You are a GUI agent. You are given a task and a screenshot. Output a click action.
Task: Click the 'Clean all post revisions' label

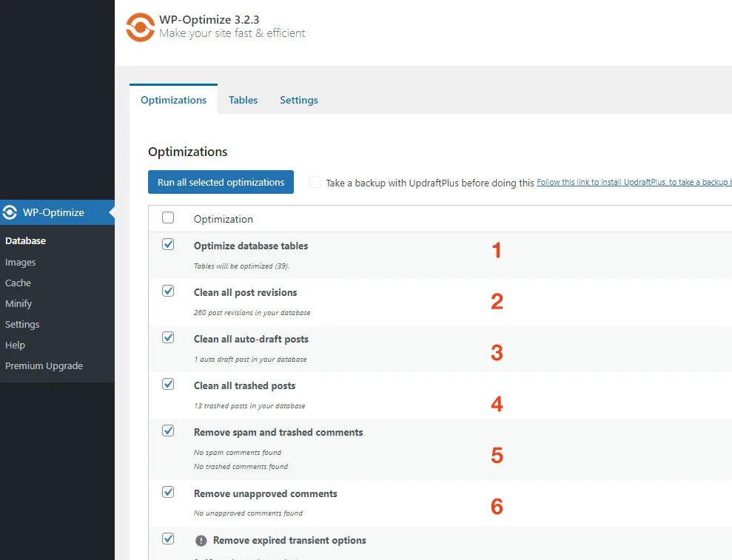pos(245,293)
